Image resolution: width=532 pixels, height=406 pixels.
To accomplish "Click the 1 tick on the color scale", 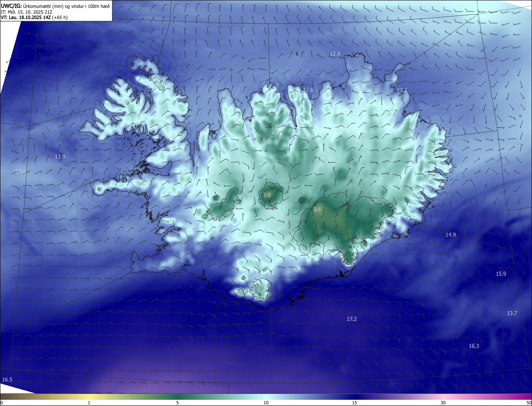I will point(89,403).
